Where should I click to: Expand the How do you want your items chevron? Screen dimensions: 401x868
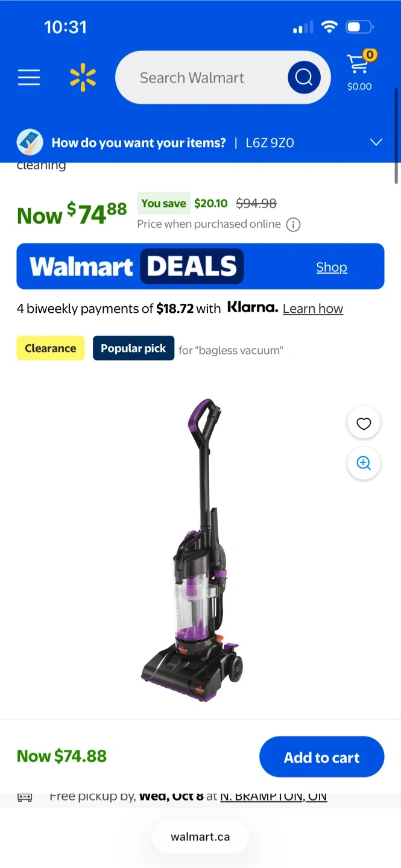[x=376, y=142]
